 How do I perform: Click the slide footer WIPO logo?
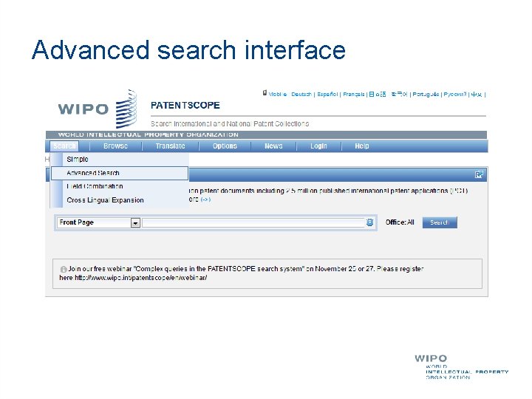(x=461, y=366)
